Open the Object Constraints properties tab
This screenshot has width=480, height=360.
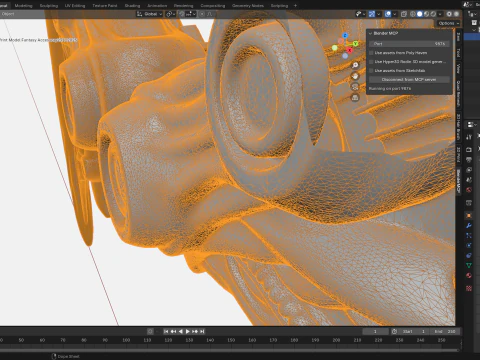coord(469,255)
